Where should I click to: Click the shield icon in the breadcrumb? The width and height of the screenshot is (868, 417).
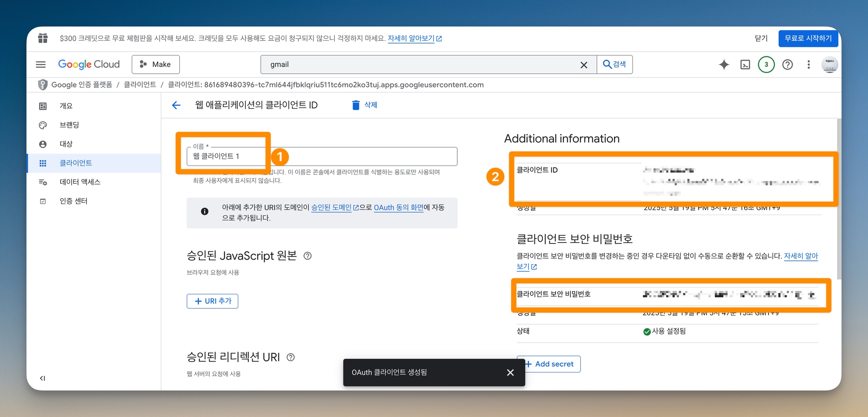(x=42, y=85)
